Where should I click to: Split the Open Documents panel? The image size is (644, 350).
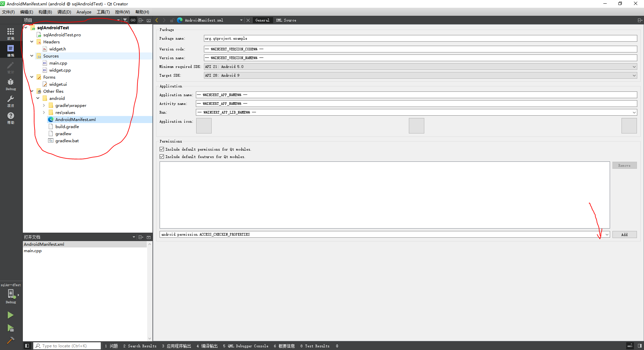tap(141, 237)
